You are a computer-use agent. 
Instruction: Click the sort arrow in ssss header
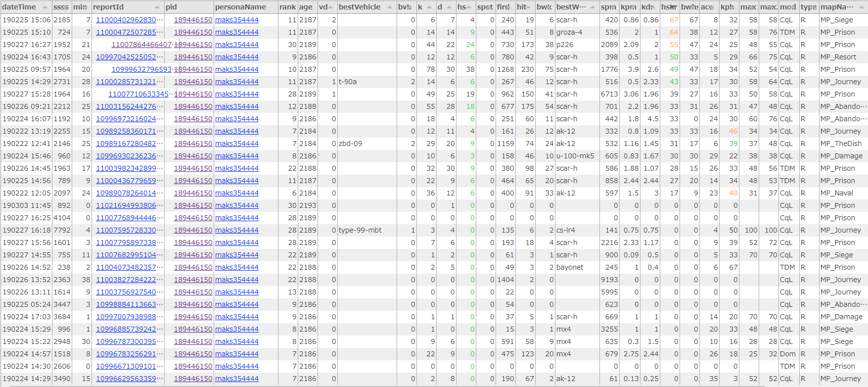(65, 7)
